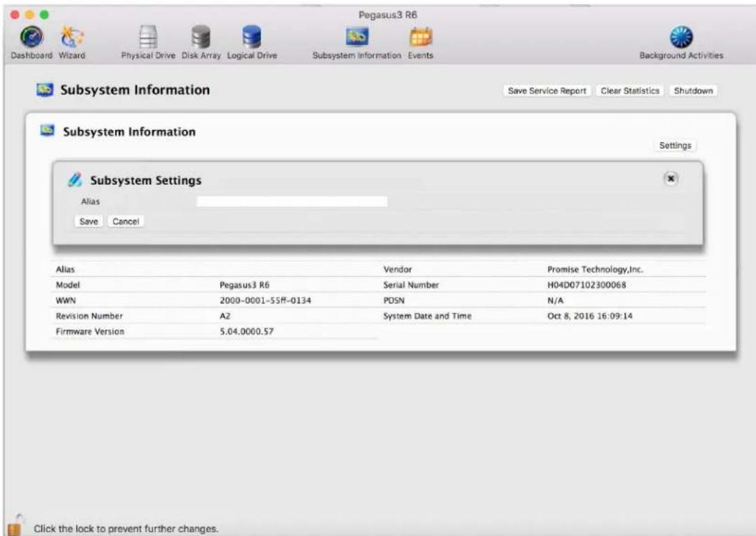Launch the Wizard toolbar icon

[72, 37]
